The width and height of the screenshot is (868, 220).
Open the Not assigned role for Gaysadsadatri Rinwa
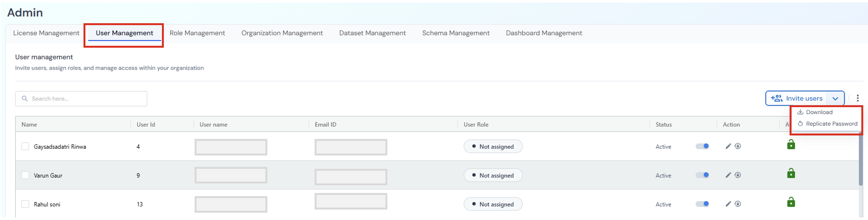(493, 147)
